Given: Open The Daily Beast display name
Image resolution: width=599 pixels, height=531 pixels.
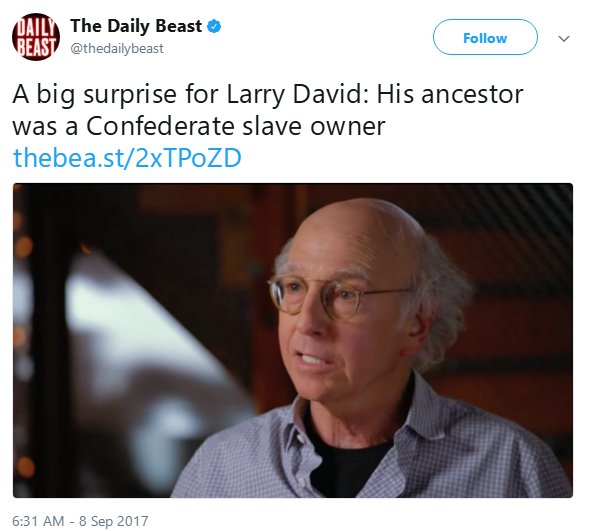Looking at the screenshot, I should 136,26.
